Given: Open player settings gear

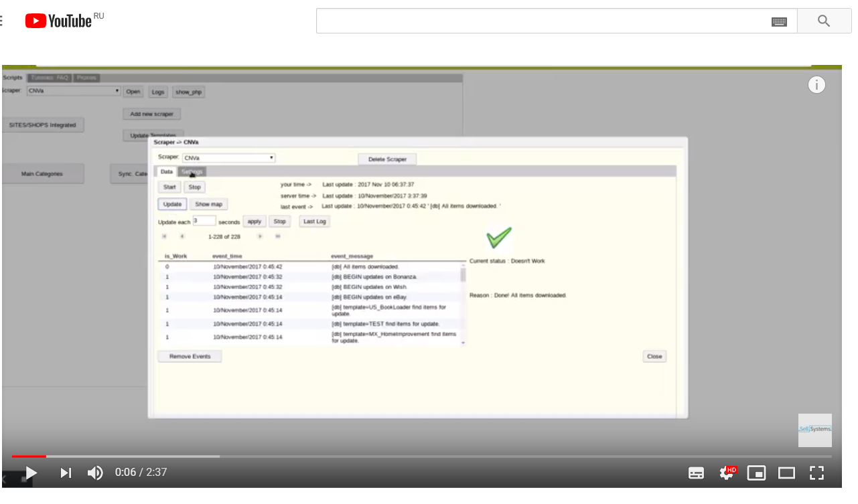Looking at the screenshot, I should pyautogui.click(x=727, y=473).
